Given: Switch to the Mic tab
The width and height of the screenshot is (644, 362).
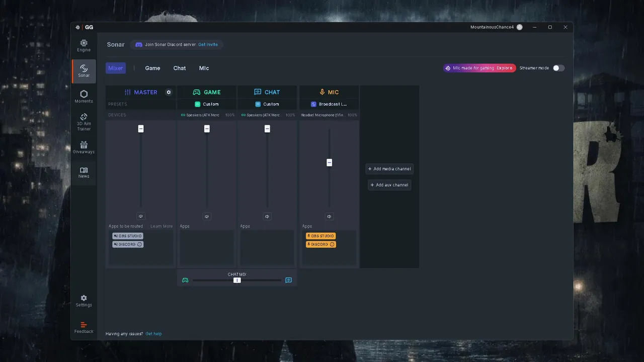Looking at the screenshot, I should click(204, 68).
